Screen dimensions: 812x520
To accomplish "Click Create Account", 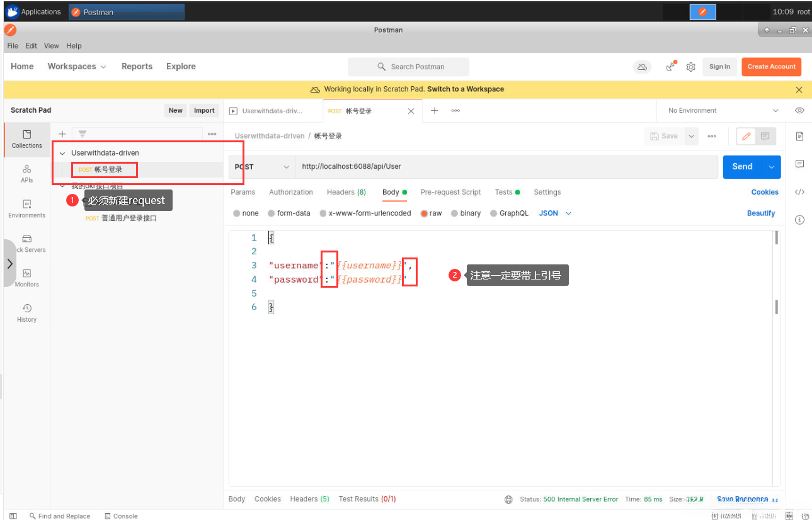I will coord(772,67).
